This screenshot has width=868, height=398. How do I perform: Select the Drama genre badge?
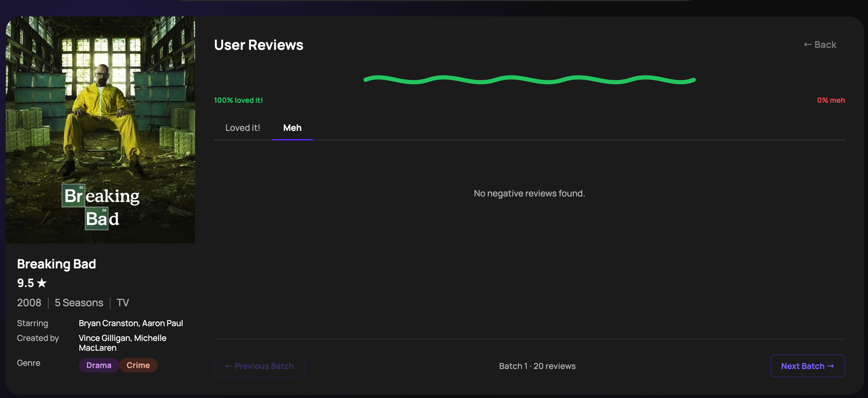click(x=99, y=365)
